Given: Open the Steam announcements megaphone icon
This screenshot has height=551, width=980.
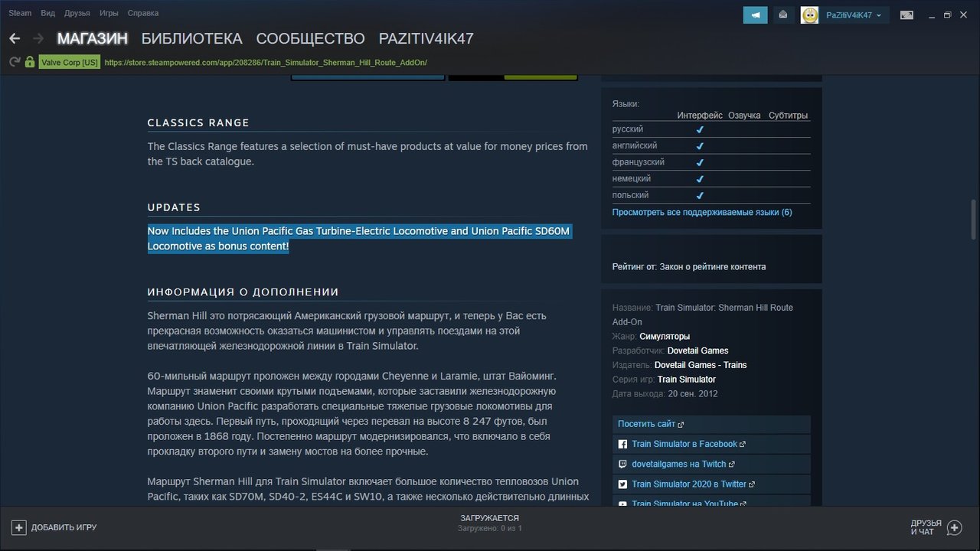Looking at the screenshot, I should pyautogui.click(x=755, y=15).
